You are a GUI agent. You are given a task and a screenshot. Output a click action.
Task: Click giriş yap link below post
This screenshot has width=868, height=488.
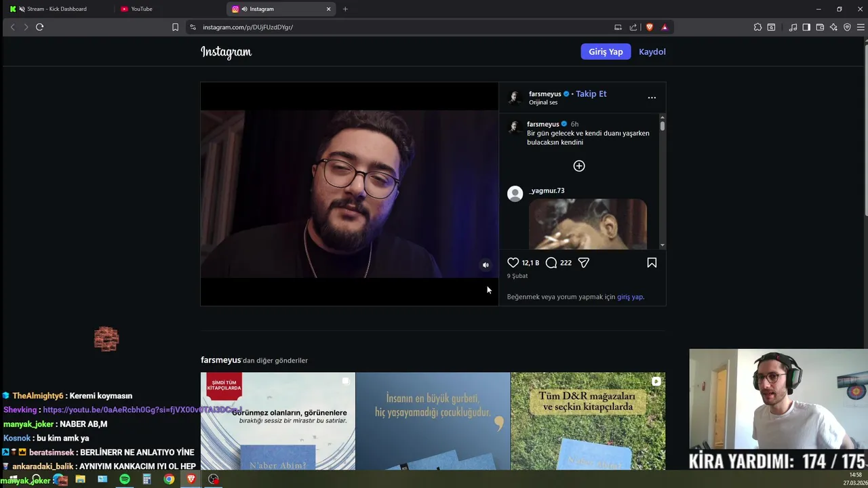point(630,297)
